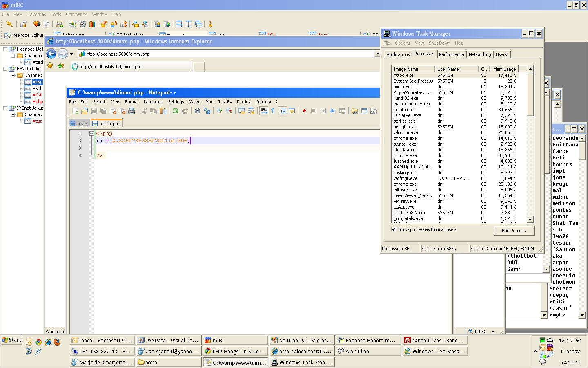Toggle word wrap button in Notepad++ toolbar
The width and height of the screenshot is (588, 368).
coord(263,111)
